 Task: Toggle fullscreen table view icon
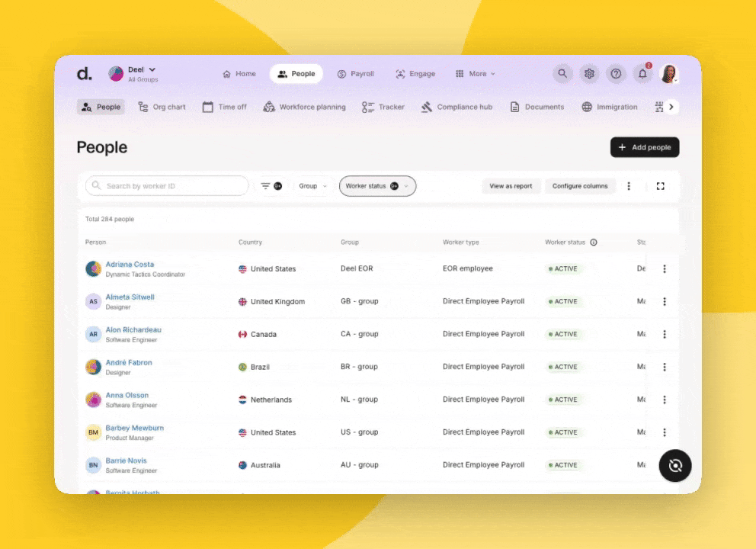661,186
